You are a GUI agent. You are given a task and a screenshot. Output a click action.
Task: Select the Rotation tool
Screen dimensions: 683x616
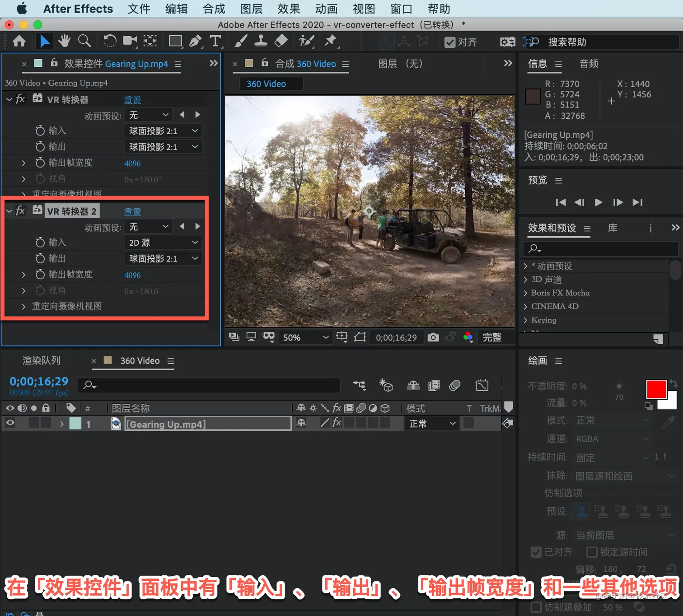(x=109, y=41)
